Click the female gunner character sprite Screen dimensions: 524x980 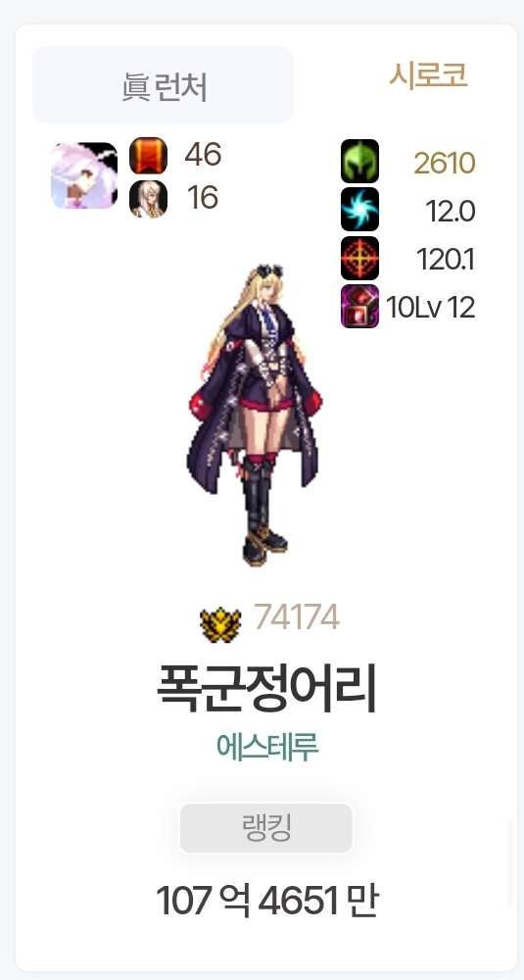point(256,415)
